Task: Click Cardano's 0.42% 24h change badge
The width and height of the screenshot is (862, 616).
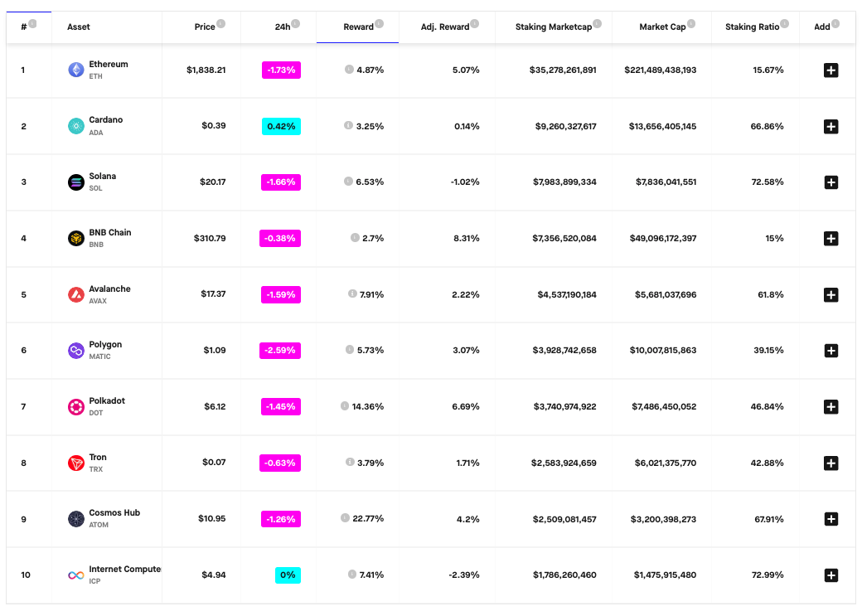Action: click(281, 127)
